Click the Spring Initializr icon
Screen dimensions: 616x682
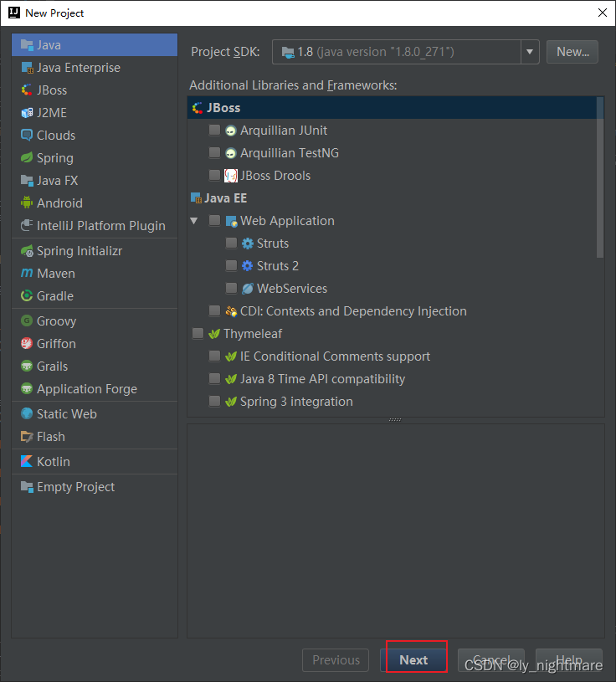(x=27, y=250)
